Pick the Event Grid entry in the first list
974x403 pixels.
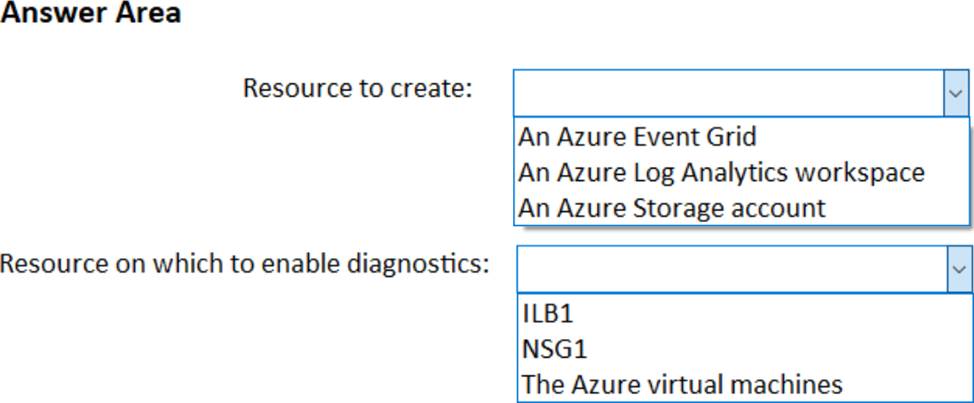(637, 136)
